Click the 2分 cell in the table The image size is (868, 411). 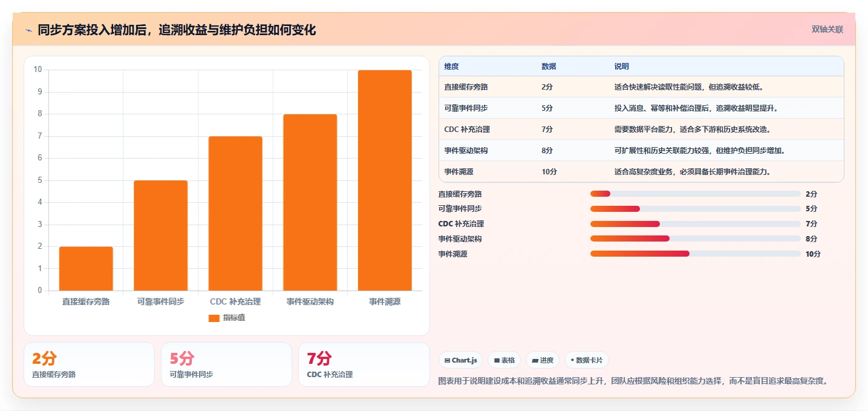(x=547, y=87)
